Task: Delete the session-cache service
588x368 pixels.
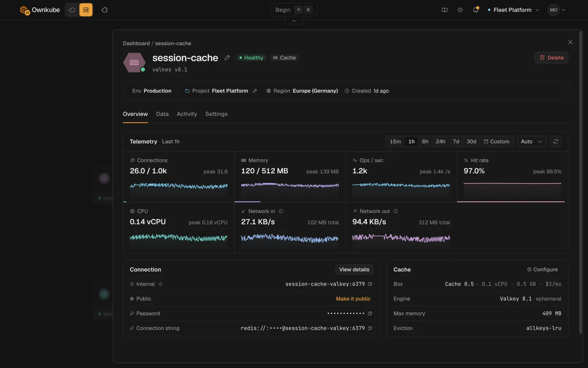Action: 552,58
